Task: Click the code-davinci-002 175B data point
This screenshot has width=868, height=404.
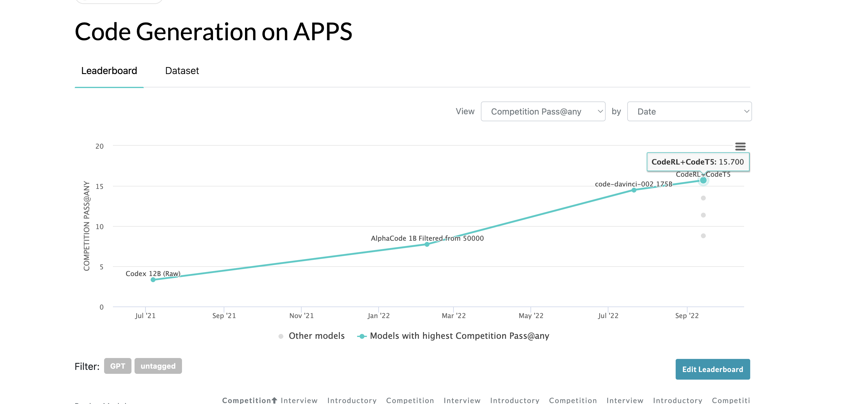Action: (x=634, y=190)
